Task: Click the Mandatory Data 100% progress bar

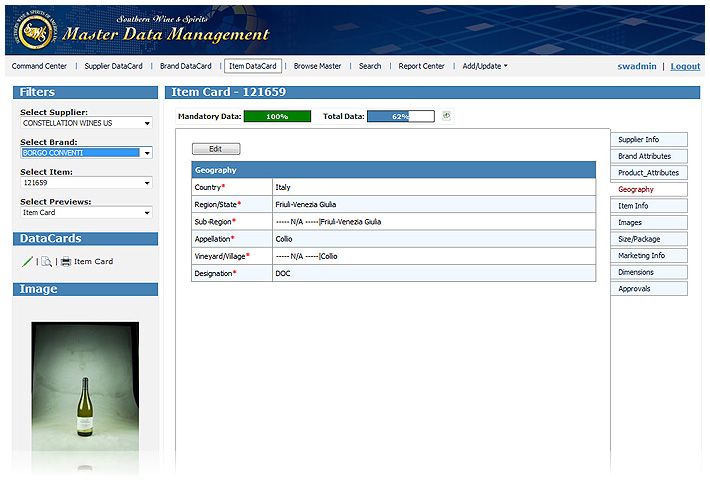Action: tap(277, 116)
